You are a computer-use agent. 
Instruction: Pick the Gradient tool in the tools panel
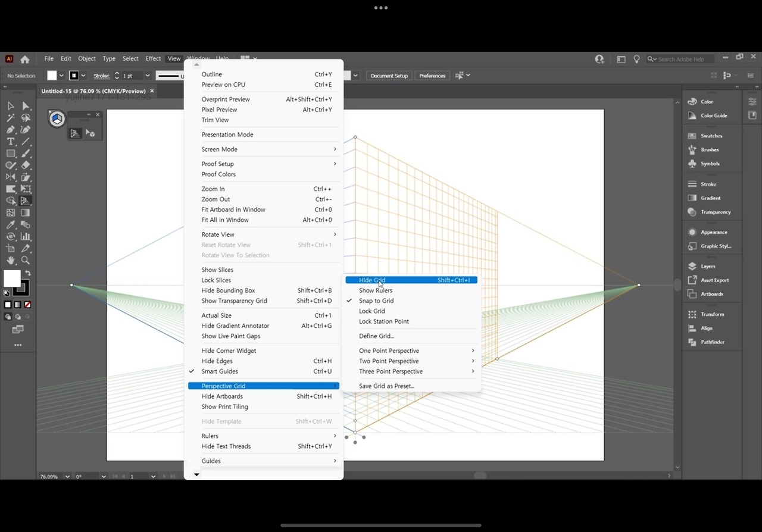point(26,213)
